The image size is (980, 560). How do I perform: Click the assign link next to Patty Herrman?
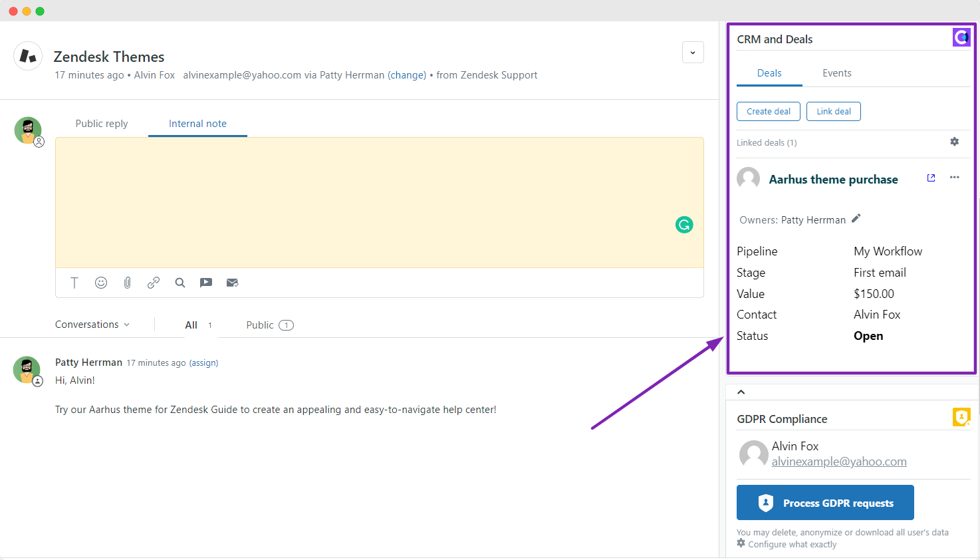[203, 363]
